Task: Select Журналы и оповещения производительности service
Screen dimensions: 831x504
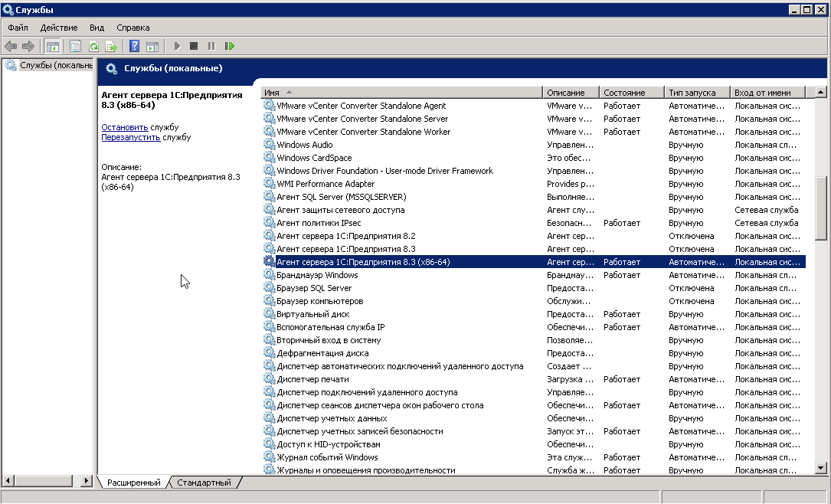Action: pyautogui.click(x=534, y=470)
